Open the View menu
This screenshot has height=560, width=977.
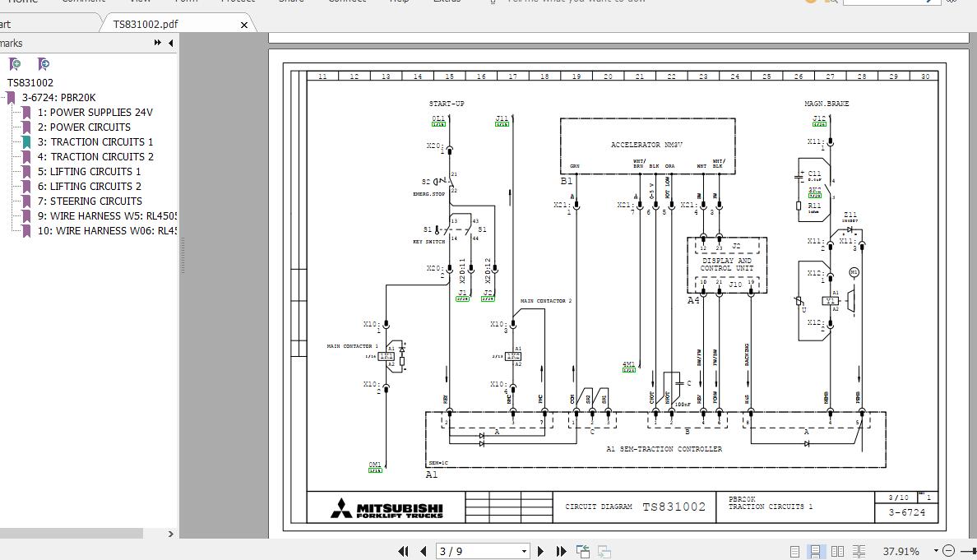click(x=139, y=2)
